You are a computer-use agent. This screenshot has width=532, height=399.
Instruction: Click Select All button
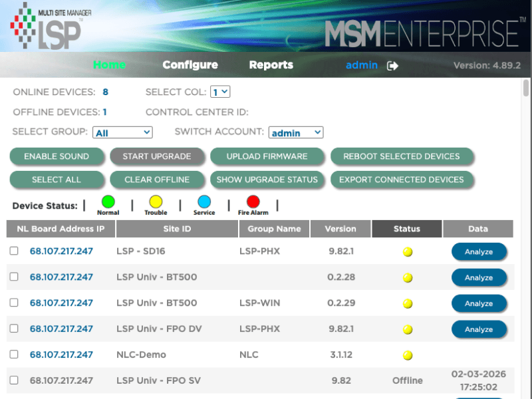(57, 180)
